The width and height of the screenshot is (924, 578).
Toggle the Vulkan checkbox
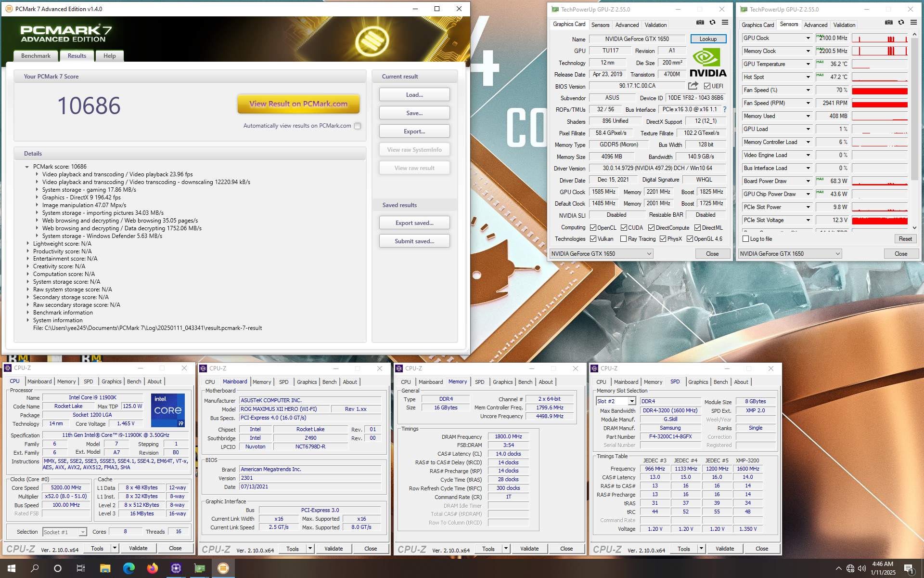(x=593, y=239)
